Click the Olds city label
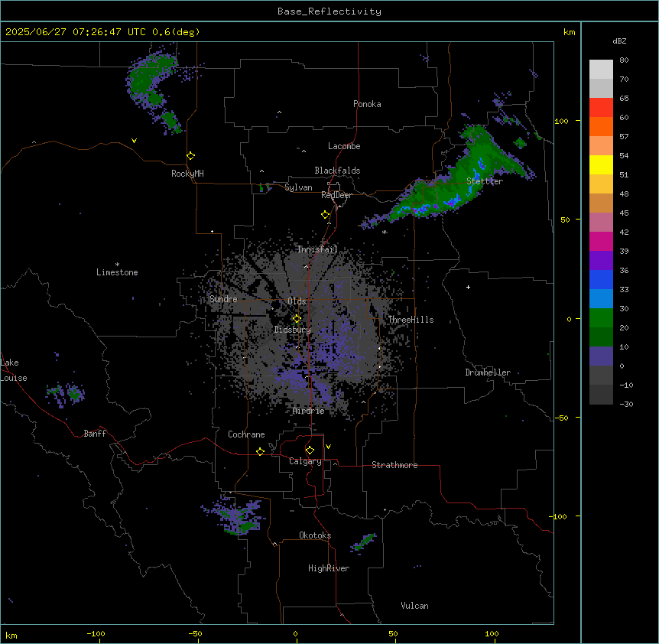 tap(297, 301)
